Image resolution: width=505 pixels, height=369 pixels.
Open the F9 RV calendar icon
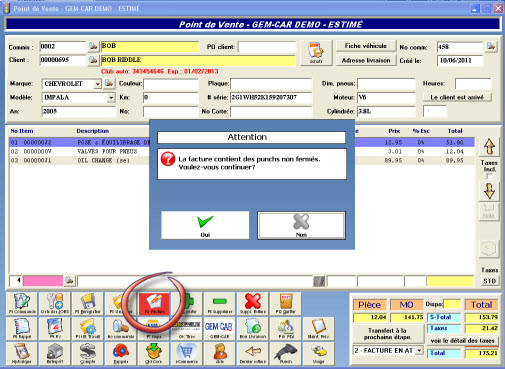point(55,329)
